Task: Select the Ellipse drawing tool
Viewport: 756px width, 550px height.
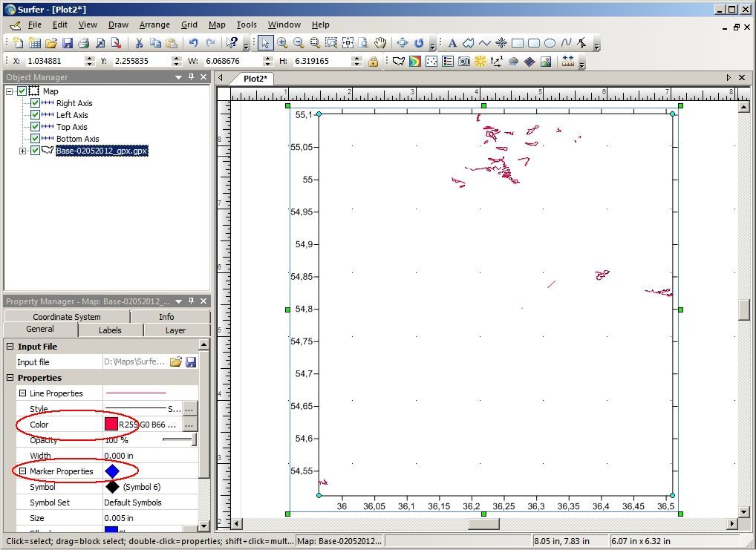Action: 550,43
